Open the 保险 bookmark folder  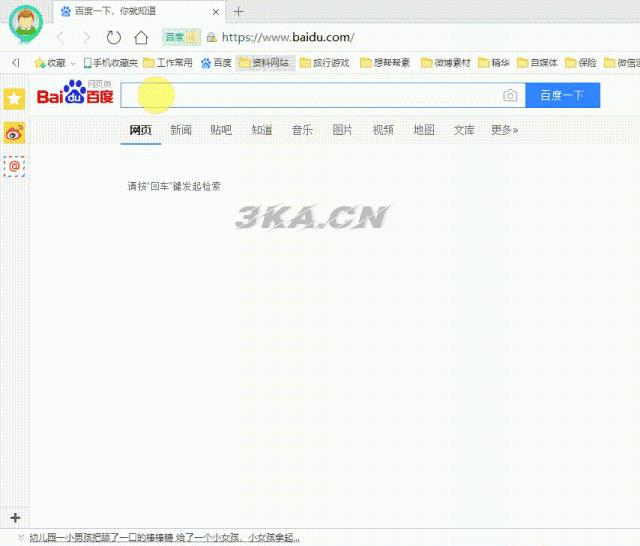[x=581, y=63]
